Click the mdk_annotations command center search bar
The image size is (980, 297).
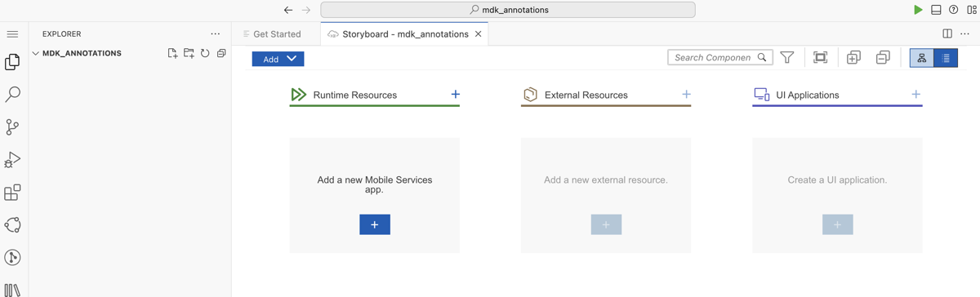508,10
